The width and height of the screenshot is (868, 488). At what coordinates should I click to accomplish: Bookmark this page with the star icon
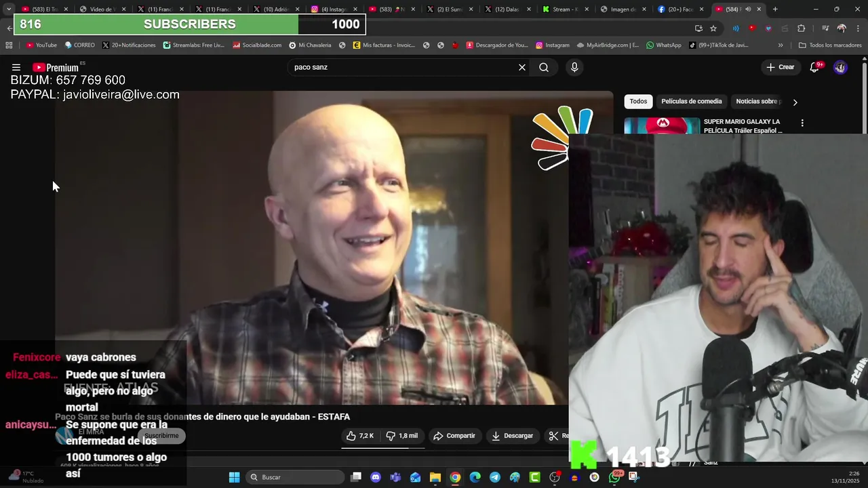click(713, 28)
